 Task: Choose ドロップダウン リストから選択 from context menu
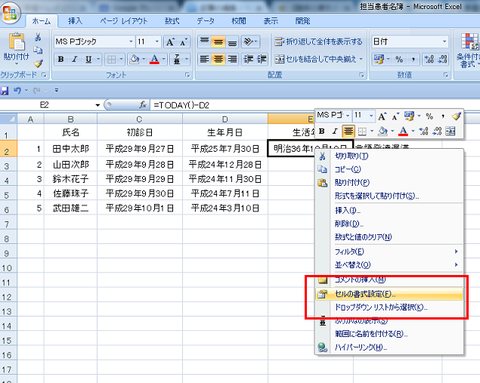389,307
